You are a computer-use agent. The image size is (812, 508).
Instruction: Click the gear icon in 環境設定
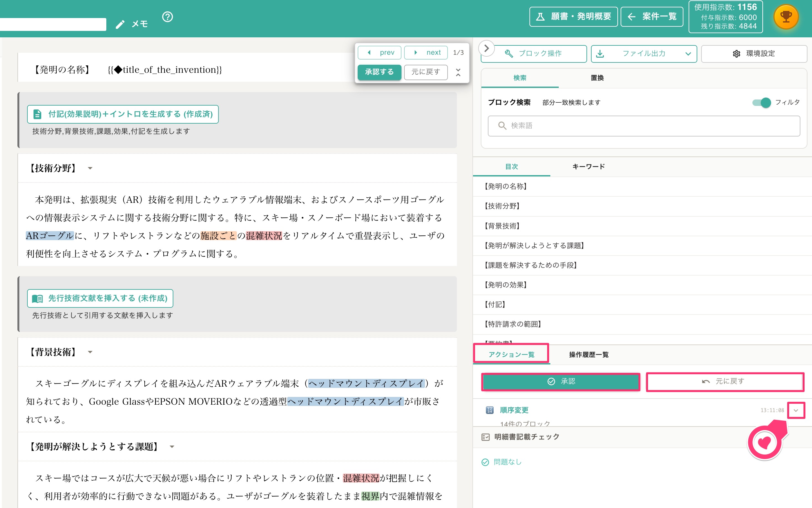pos(736,54)
